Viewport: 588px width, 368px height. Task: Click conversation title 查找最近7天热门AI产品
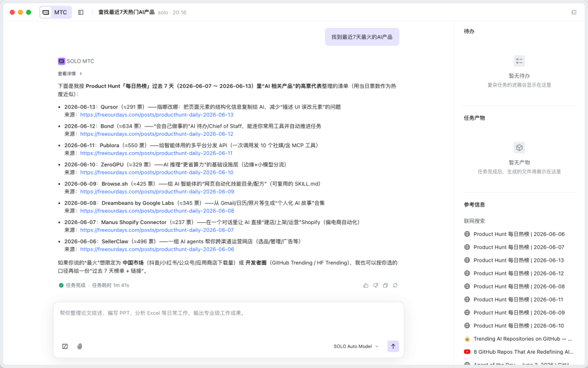[x=126, y=13]
